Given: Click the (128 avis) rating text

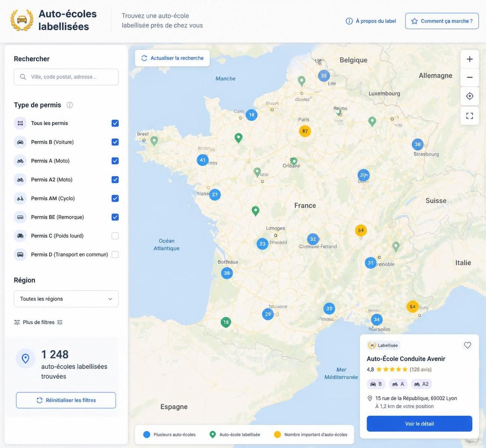Looking at the screenshot, I should click(421, 369).
